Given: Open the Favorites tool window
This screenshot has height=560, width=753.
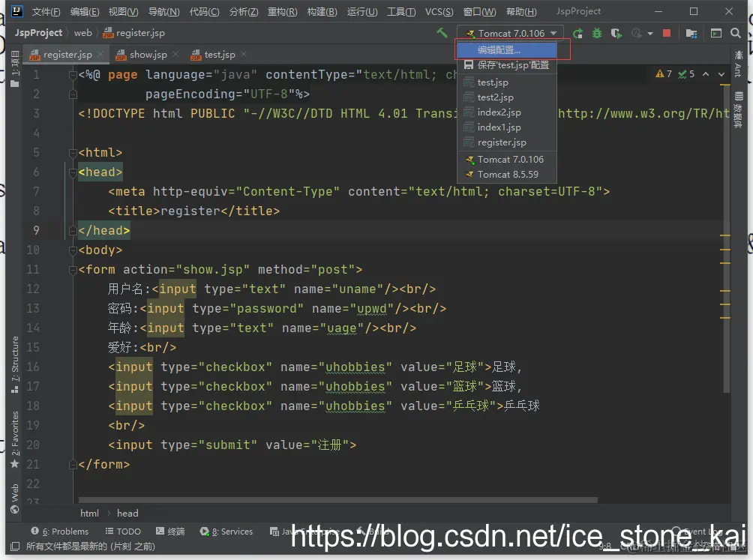Looking at the screenshot, I should click(15, 439).
